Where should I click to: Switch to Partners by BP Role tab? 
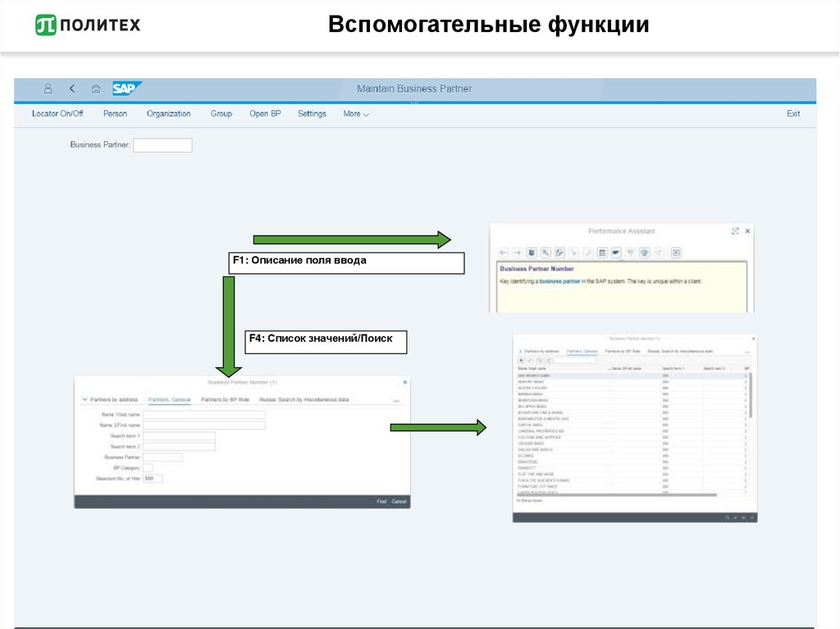(225, 400)
